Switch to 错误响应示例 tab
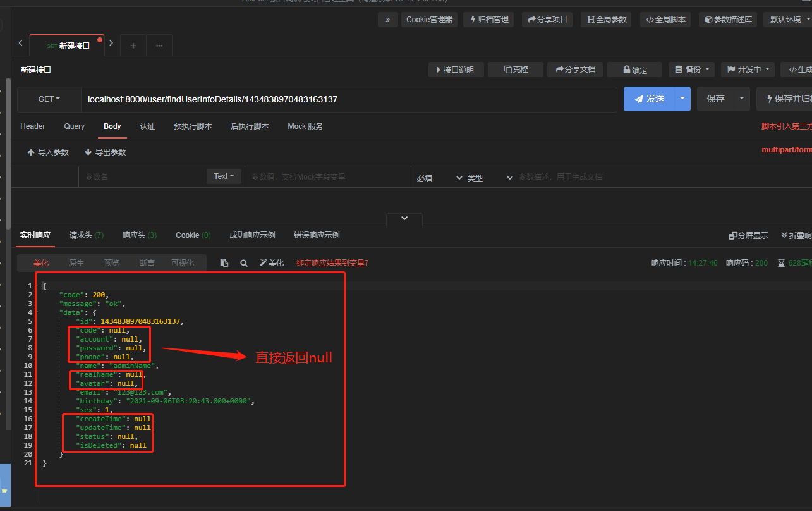This screenshot has width=812, height=511. coord(317,235)
